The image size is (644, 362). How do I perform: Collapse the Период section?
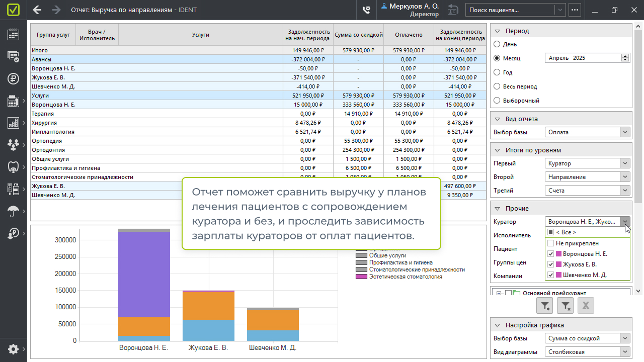click(x=497, y=31)
